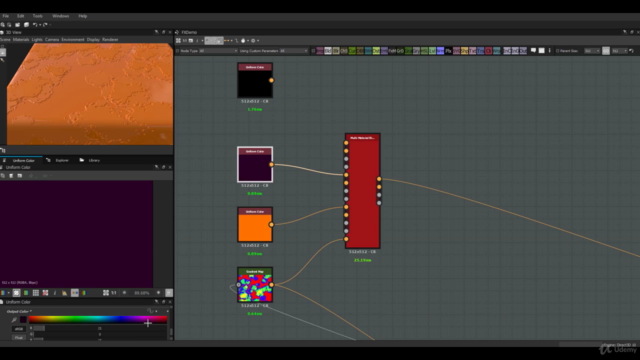Select the Gradient Map node
This screenshot has width=640, height=360.
coord(255,285)
